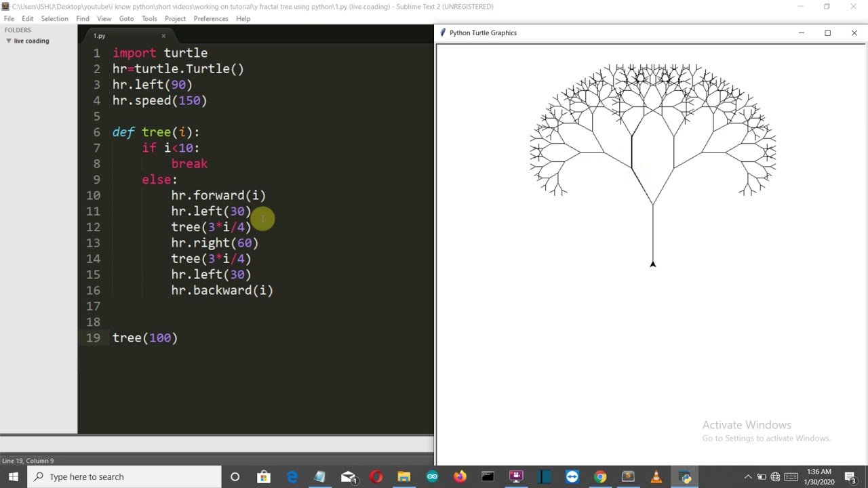This screenshot has width=868, height=488.
Task: Click the VLC media player taskbar icon
Action: [656, 476]
